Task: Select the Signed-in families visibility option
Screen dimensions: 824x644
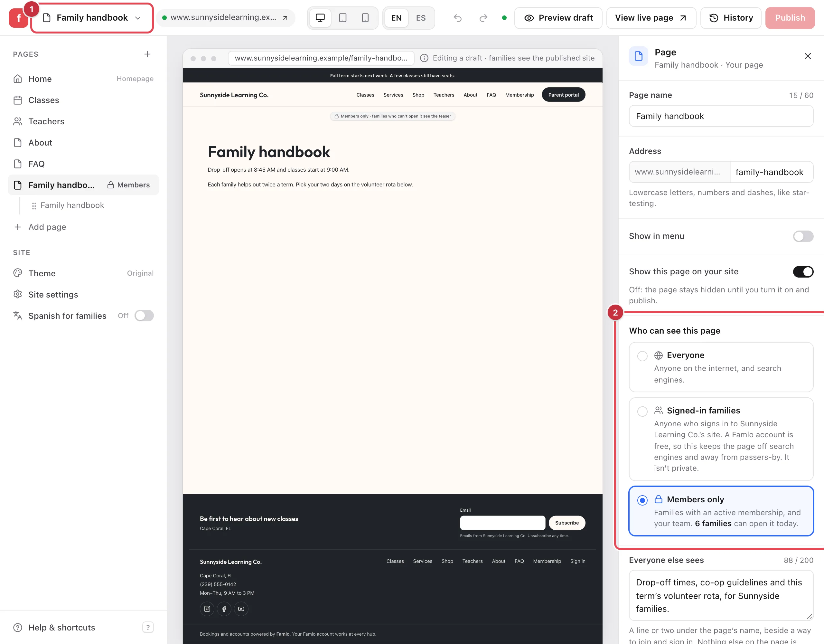Action: point(721,439)
